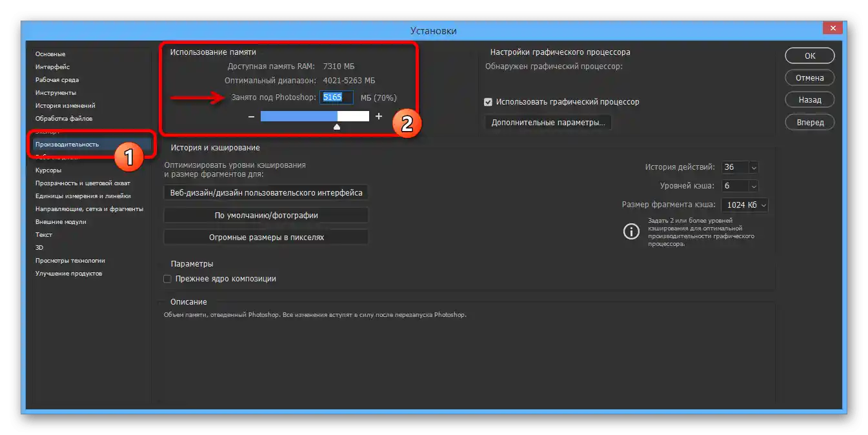Close the Установки dialog
The width and height of the screenshot is (868, 435).
coord(833,28)
